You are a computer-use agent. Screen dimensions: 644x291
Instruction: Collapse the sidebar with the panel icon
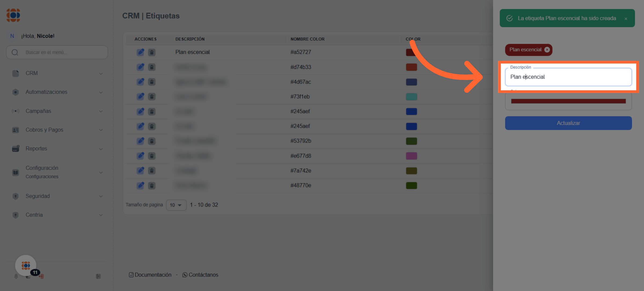(98, 276)
